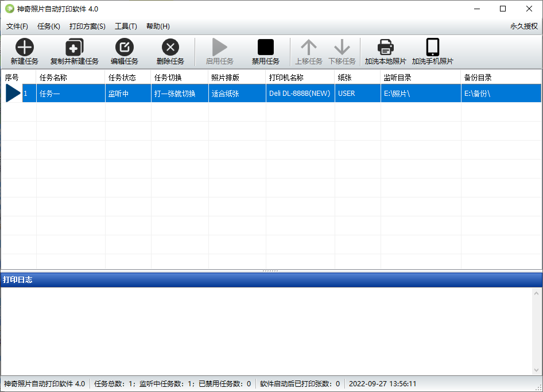The width and height of the screenshot is (543, 392).
Task: Click the USER paper cell
Action: [x=358, y=94]
